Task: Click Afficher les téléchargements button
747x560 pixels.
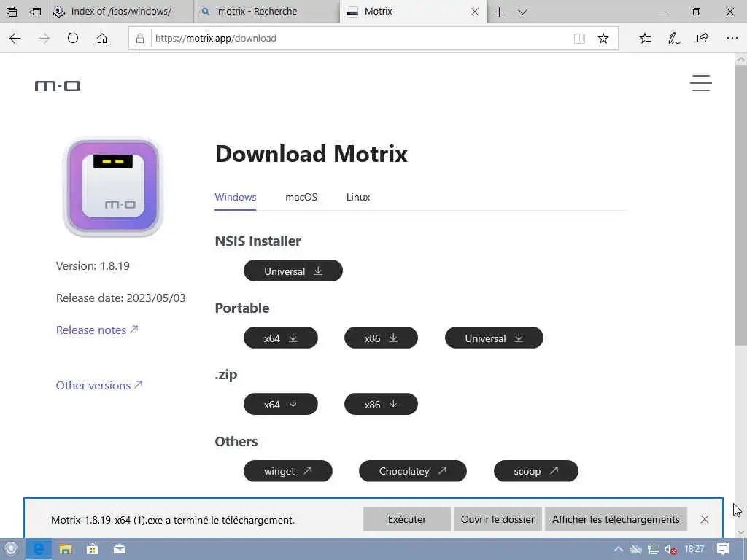Action: coord(616,519)
